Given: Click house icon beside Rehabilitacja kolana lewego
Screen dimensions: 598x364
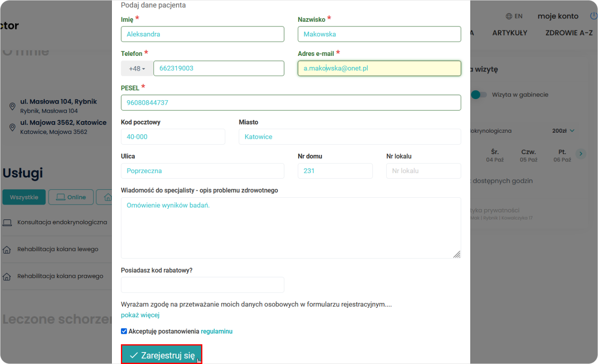Looking at the screenshot, I should [x=7, y=250].
